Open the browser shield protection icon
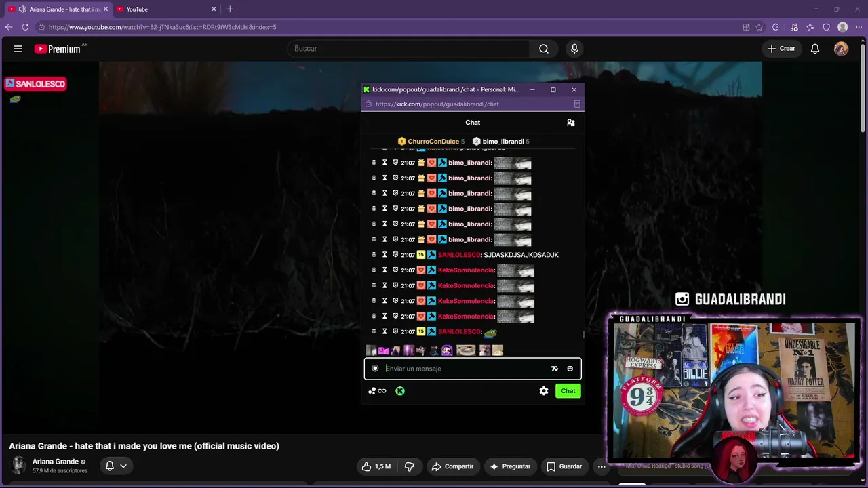This screenshot has height=488, width=868. (827, 27)
